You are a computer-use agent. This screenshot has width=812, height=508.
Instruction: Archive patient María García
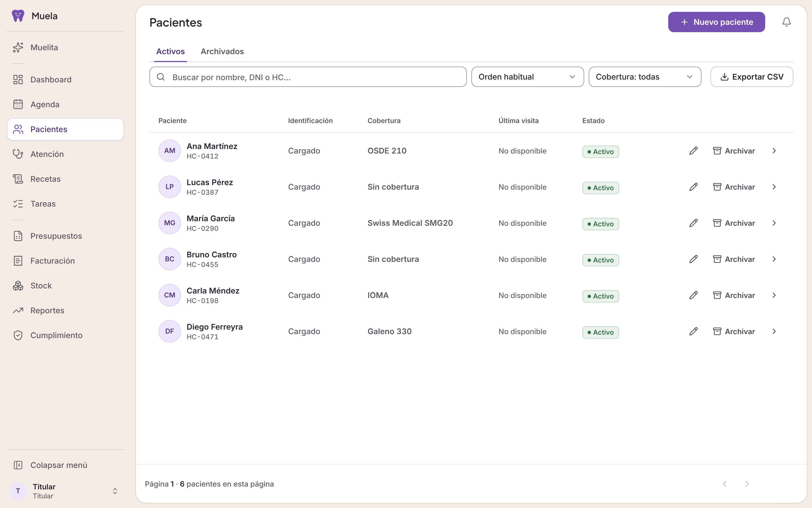point(734,223)
